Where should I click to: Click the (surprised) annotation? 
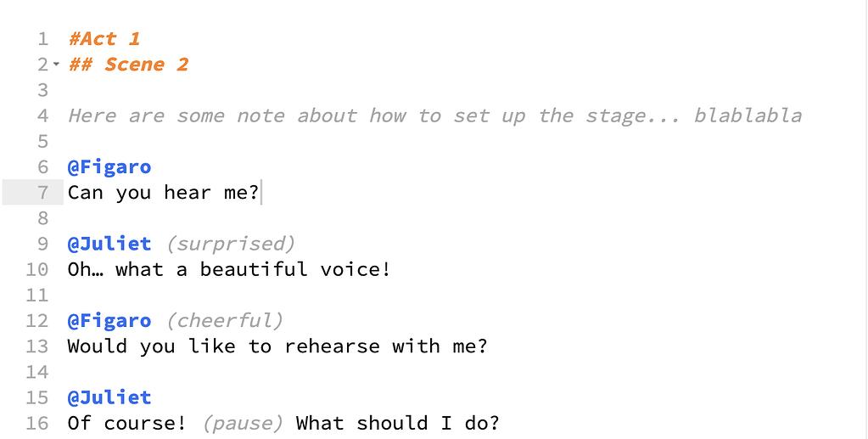click(x=230, y=244)
